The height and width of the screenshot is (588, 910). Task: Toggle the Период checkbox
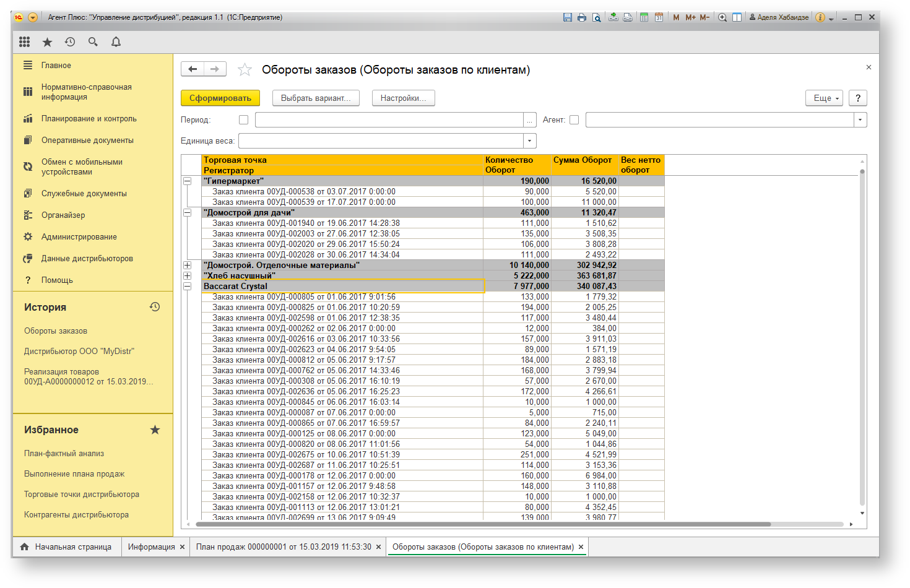[243, 119]
